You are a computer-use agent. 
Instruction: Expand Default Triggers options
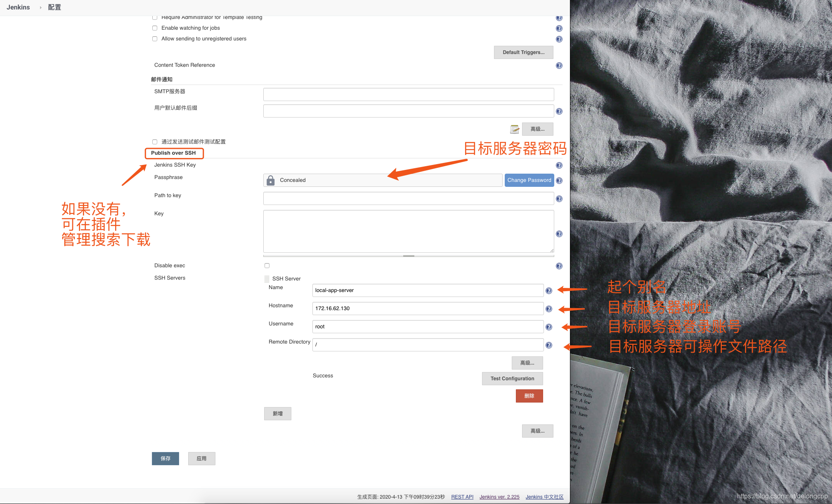coord(523,52)
